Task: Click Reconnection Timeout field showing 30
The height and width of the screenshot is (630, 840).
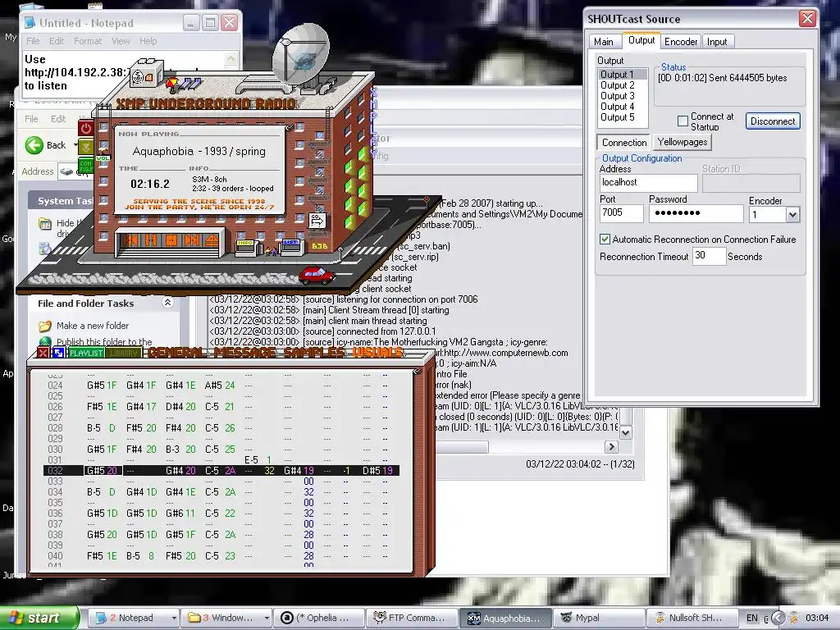Action: click(x=708, y=256)
